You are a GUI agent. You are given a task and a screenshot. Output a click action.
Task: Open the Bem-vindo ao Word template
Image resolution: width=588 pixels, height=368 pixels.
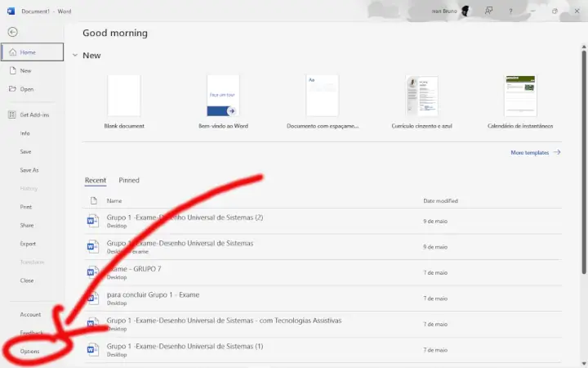tap(223, 101)
